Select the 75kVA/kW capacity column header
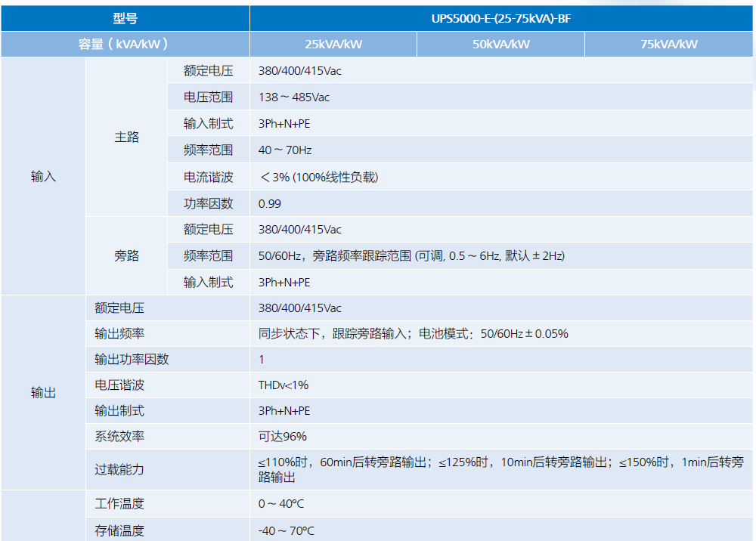 [669, 45]
